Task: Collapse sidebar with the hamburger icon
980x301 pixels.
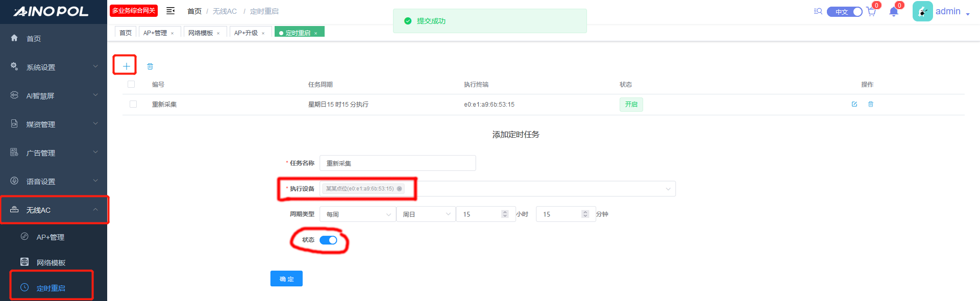Action: coord(170,11)
